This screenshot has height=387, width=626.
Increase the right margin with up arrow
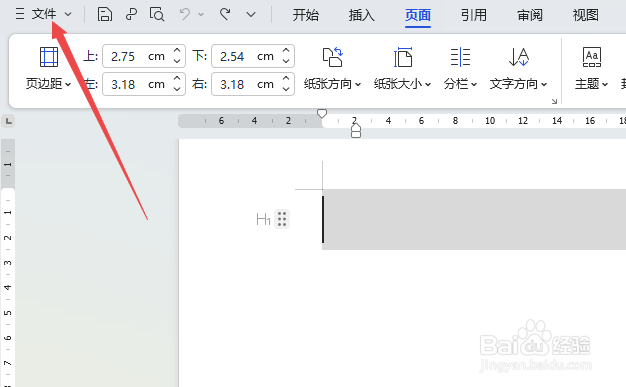pos(285,79)
